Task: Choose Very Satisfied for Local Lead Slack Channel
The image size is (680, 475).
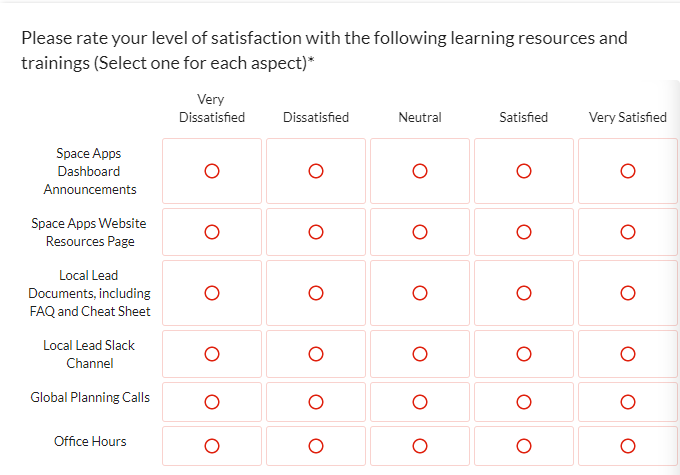Action: click(x=628, y=354)
